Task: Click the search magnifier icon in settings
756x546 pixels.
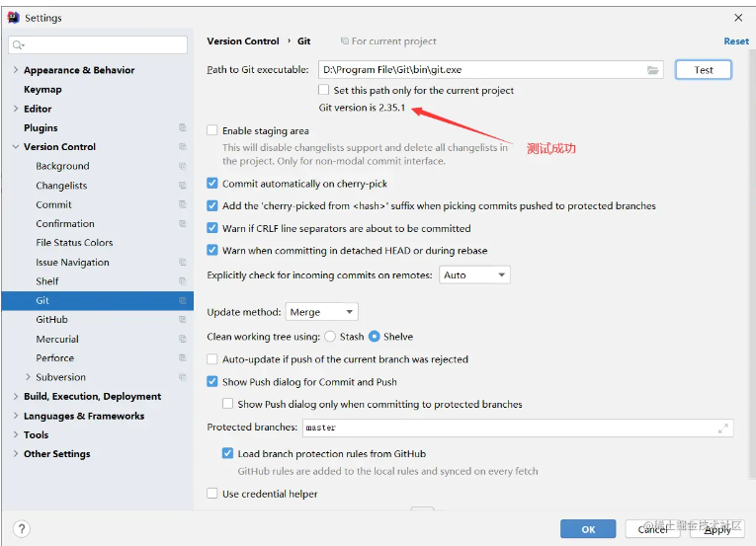Action: pos(19,45)
